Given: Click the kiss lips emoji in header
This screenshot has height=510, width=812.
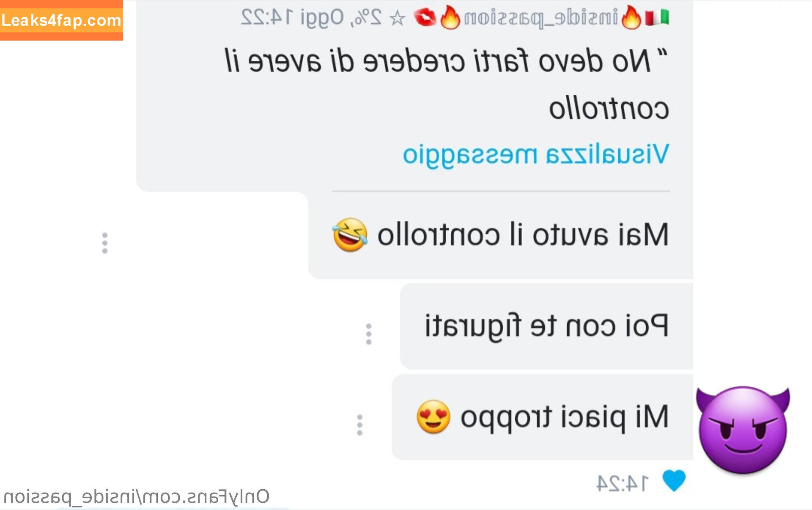Looking at the screenshot, I should [425, 18].
